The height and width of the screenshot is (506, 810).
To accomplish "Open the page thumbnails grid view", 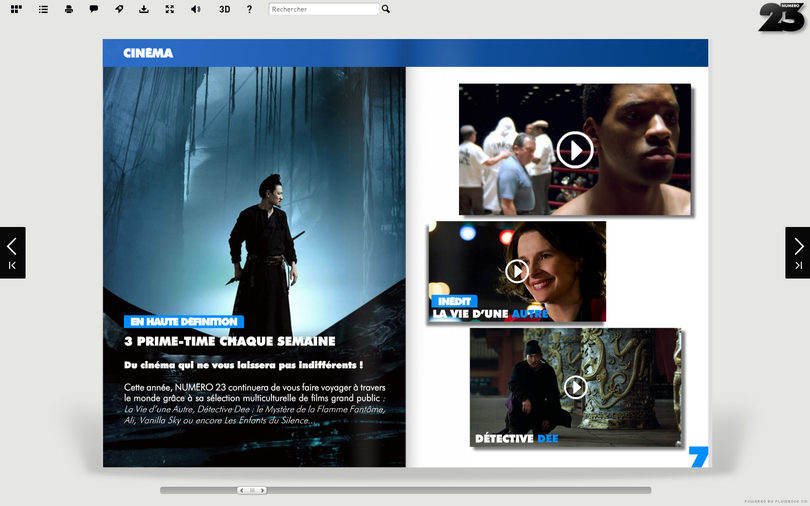I will coord(17,9).
